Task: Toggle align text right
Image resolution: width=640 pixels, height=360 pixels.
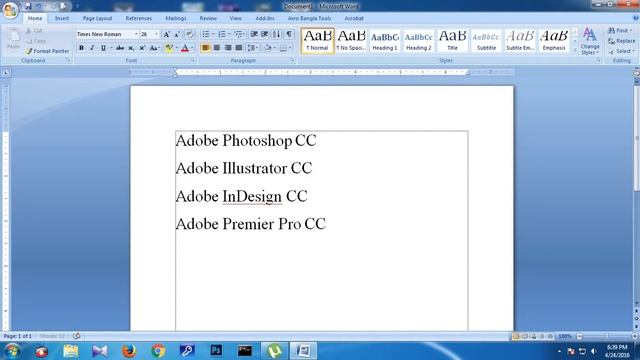Action: click(228, 48)
